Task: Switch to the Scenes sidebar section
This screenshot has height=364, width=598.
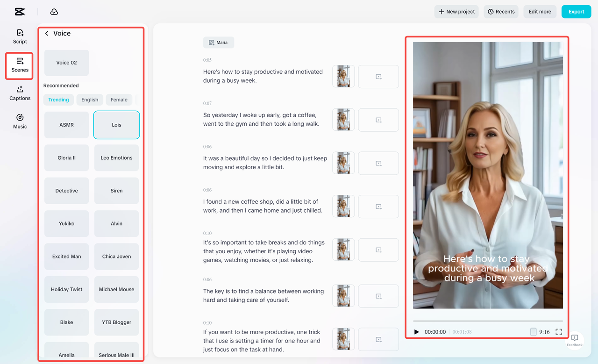Action: click(20, 65)
